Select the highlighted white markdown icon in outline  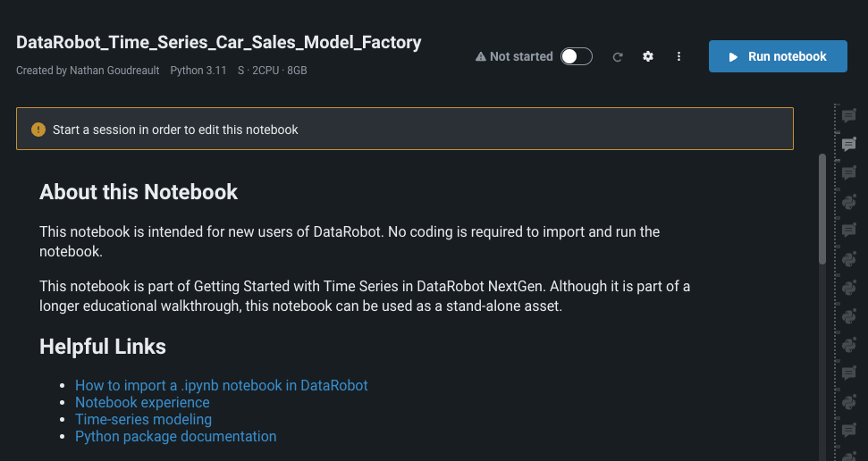tap(848, 144)
